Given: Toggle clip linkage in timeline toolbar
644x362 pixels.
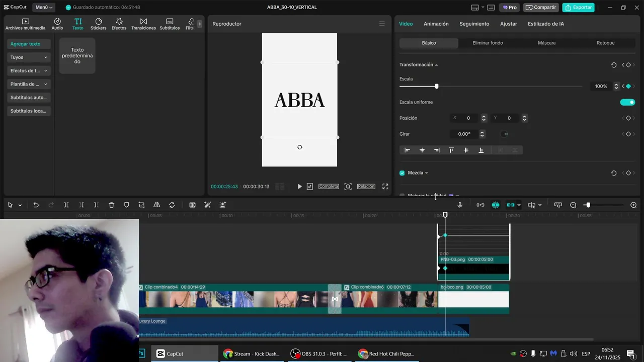Looking at the screenshot, I should pyautogui.click(x=511, y=205).
